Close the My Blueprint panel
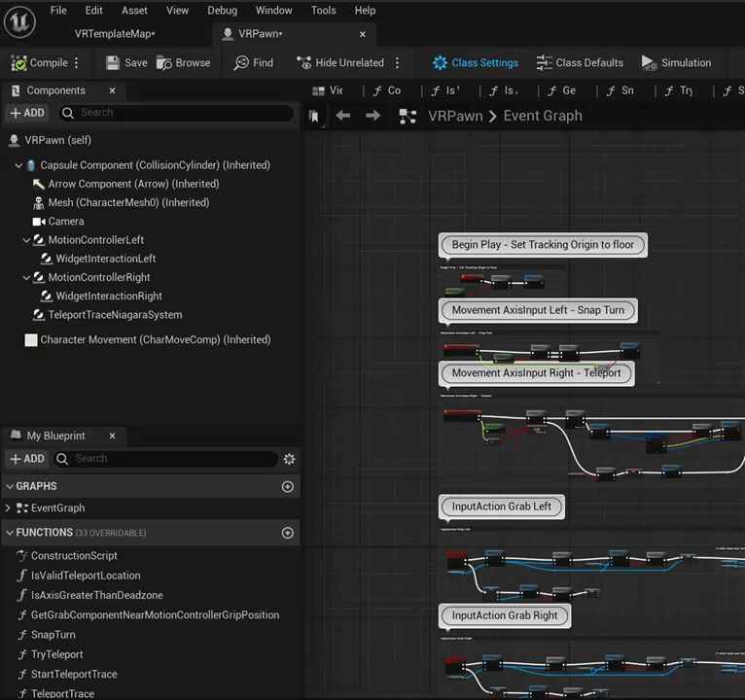Image resolution: width=745 pixels, height=700 pixels. pyautogui.click(x=112, y=436)
